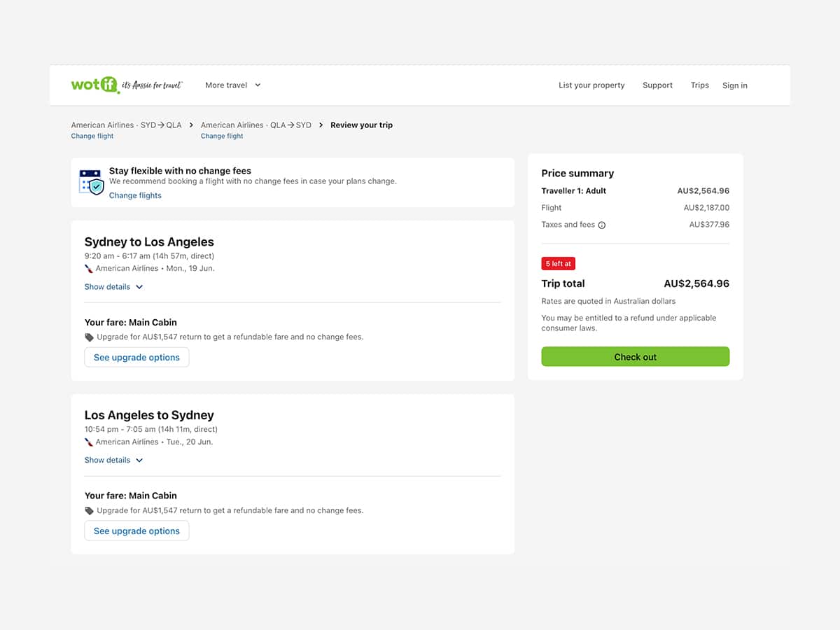Click the 'Price summary' heading
840x630 pixels.
click(x=577, y=174)
